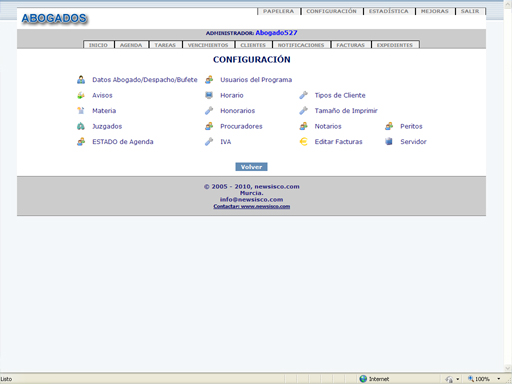
Task: Click the Internet globe icon in status bar
Action: 363,379
